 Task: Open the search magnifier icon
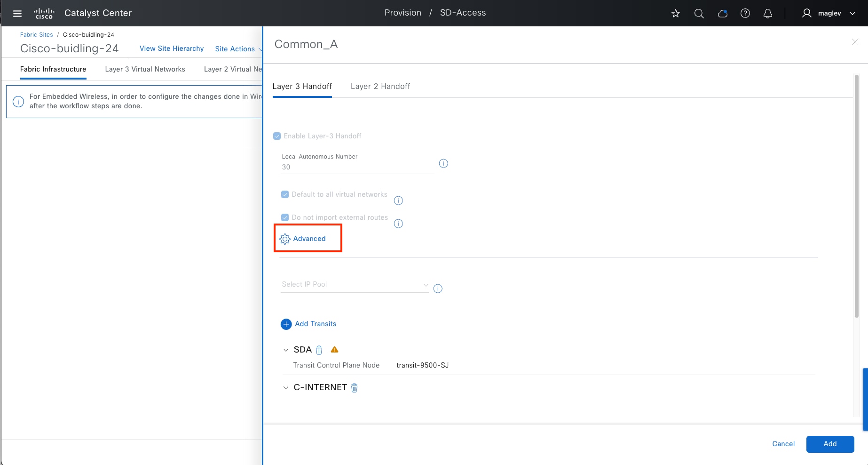(699, 13)
